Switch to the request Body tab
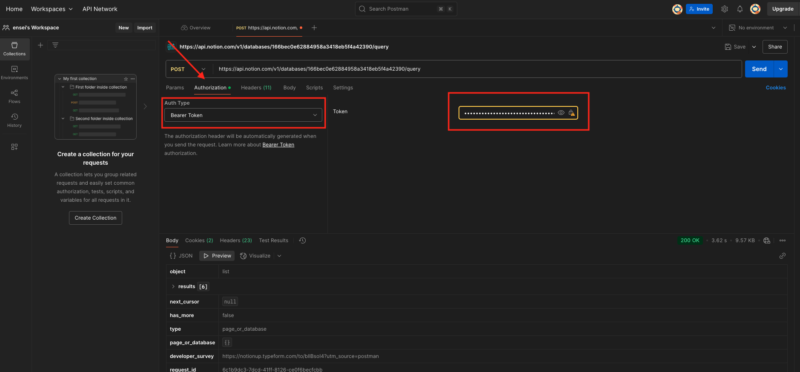Screen dimensions: 800x372 [x=289, y=88]
